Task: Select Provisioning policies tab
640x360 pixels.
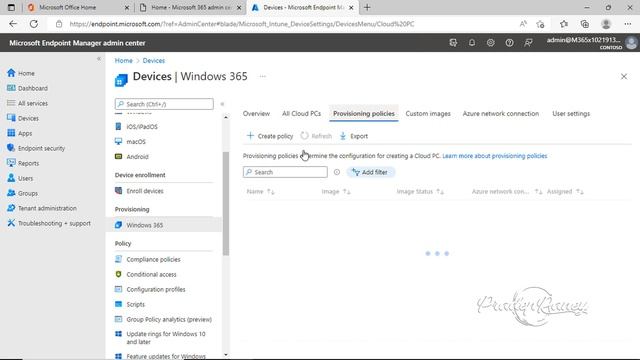Action: [364, 113]
